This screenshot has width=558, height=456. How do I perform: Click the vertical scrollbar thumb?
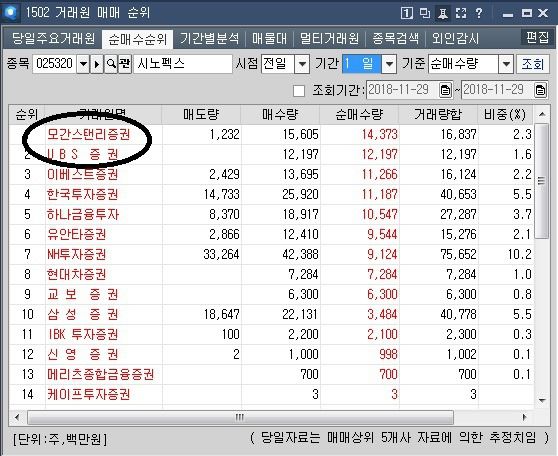pos(542,181)
